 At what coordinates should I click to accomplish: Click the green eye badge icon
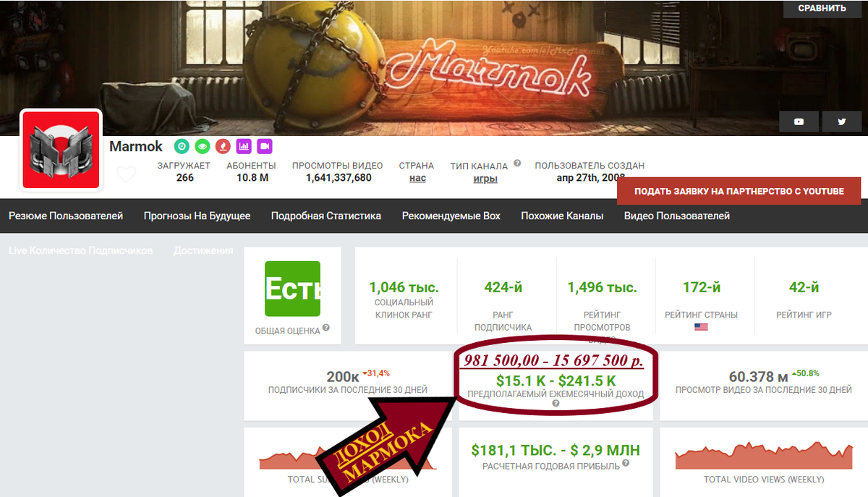203,146
